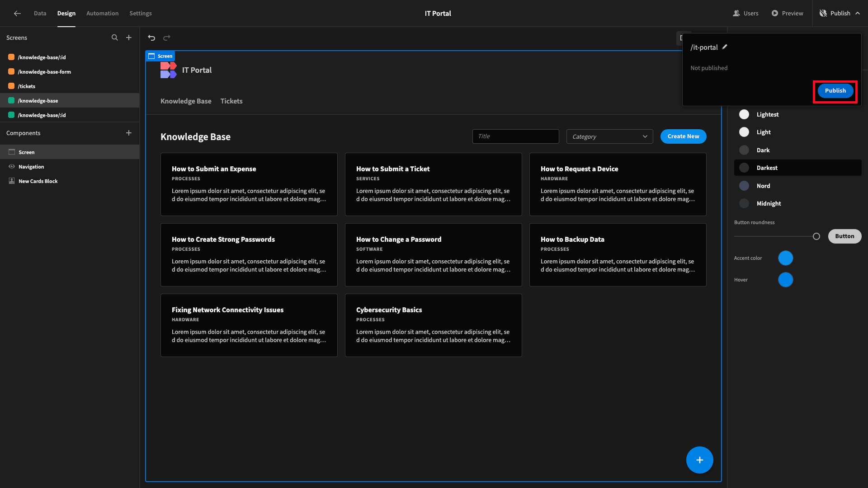Select the Dark theme
The width and height of the screenshot is (868, 488).
[797, 150]
